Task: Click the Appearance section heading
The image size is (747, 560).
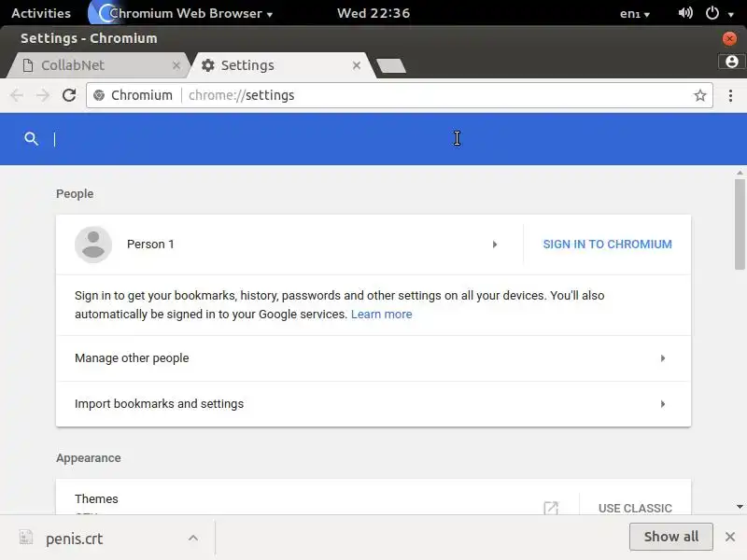Action: tap(89, 458)
